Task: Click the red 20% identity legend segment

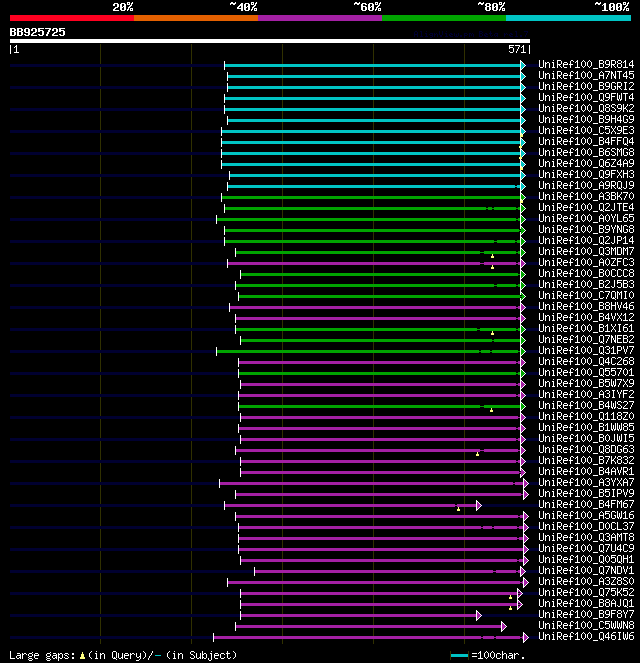Action: pos(72,18)
